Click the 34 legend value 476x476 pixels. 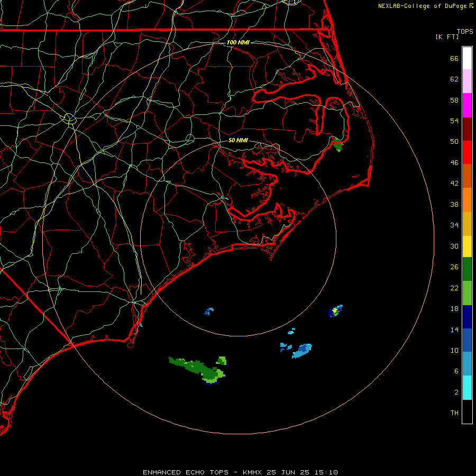pyautogui.click(x=454, y=225)
